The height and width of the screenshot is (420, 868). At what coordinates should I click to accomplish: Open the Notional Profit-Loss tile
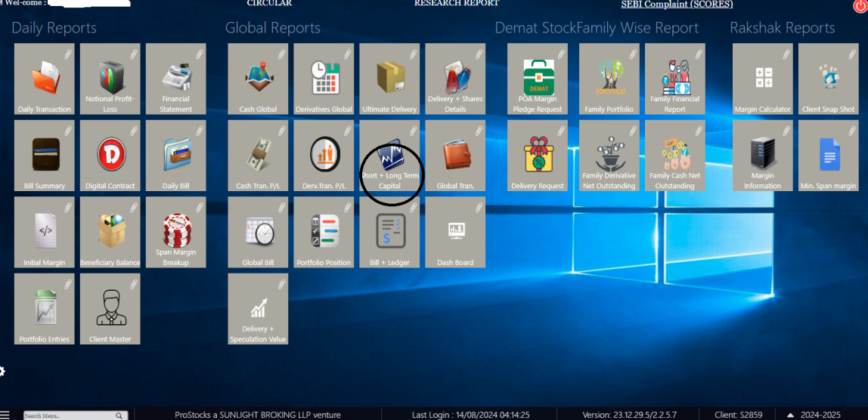[x=110, y=79]
